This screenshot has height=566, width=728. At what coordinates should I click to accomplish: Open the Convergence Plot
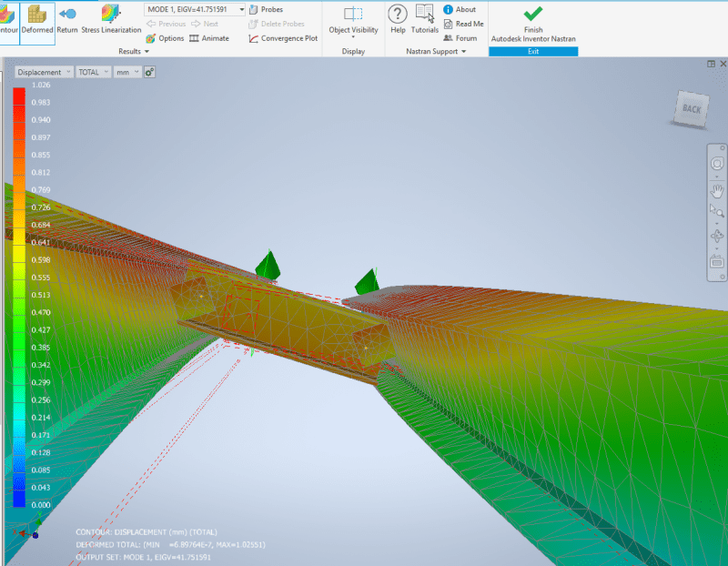(x=283, y=38)
